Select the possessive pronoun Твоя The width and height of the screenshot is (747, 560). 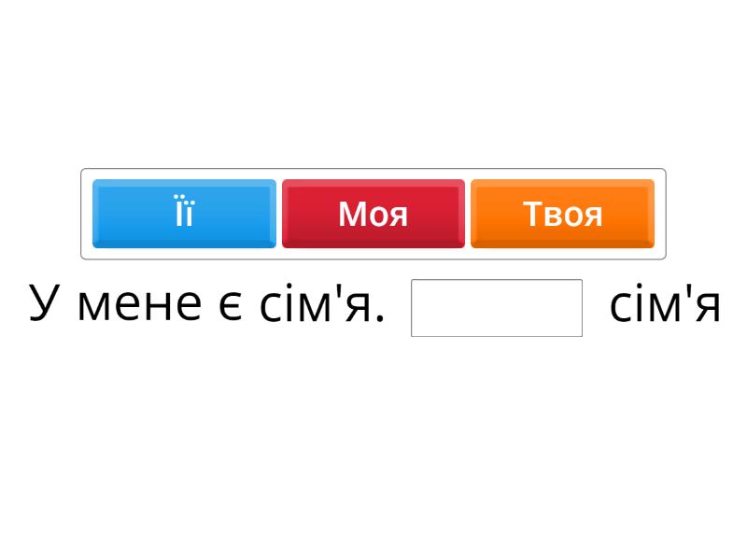pos(562,214)
